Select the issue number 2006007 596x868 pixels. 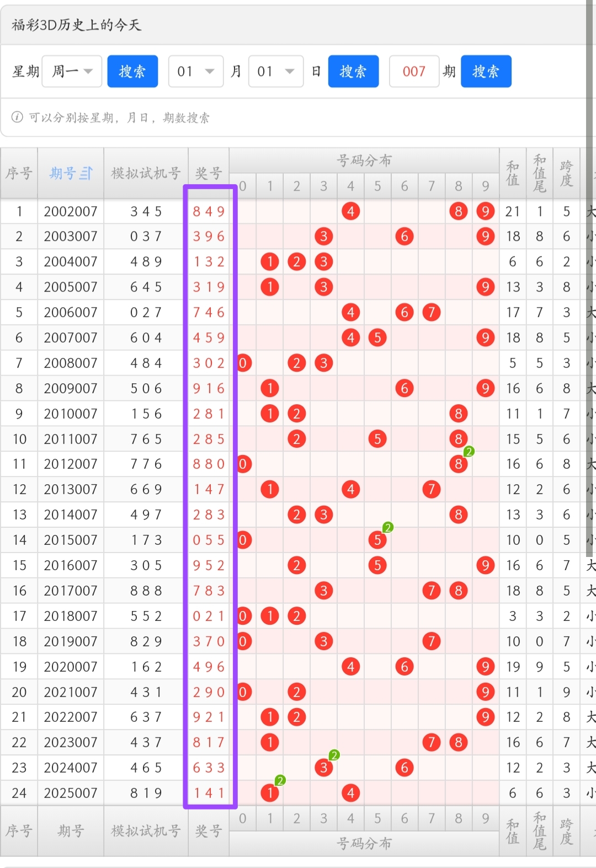point(71,312)
